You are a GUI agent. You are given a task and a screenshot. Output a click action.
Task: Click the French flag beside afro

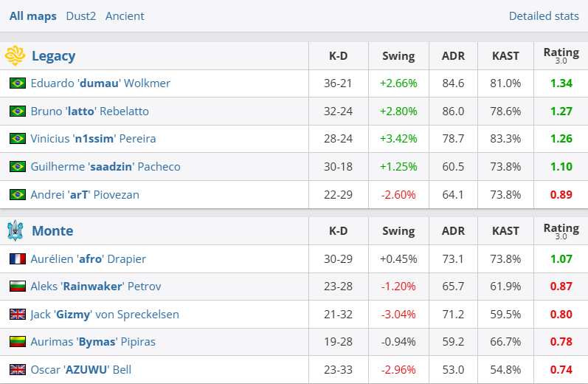point(18,258)
